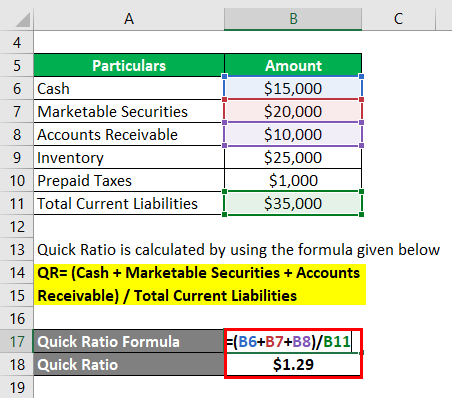Select row 9 header
This screenshot has width=452, height=398.
click(x=17, y=157)
